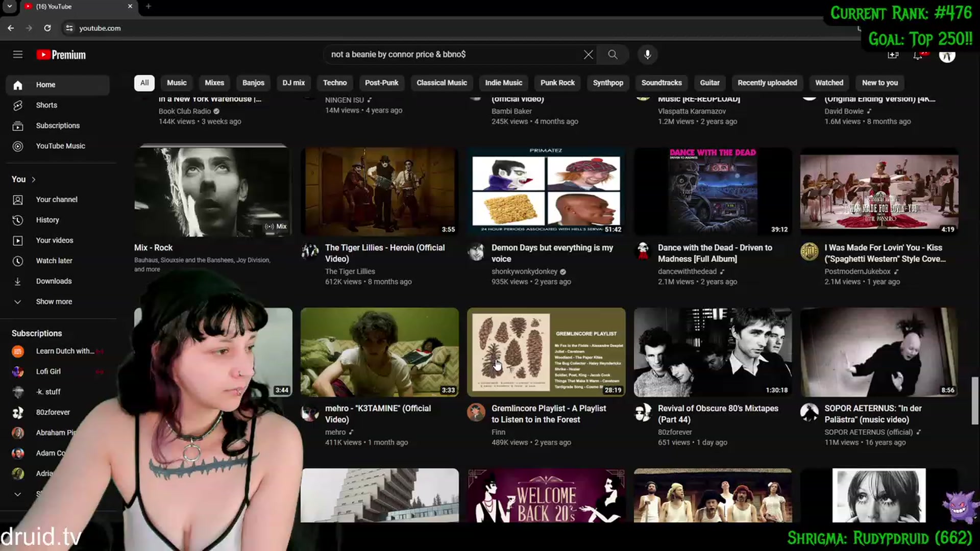Go back in browser history
Image resolution: width=980 pixels, height=551 pixels.
click(x=11, y=28)
